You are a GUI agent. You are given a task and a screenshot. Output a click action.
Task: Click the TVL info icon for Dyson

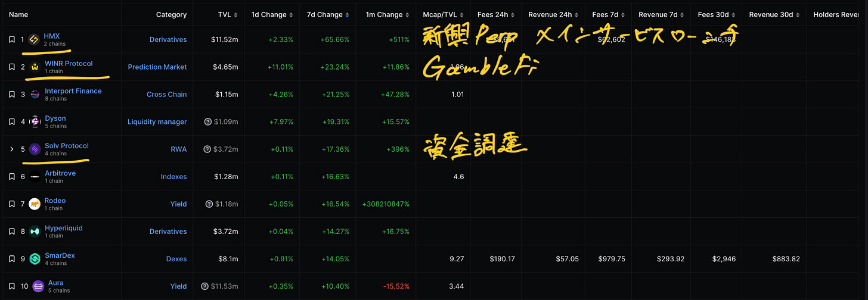click(207, 122)
